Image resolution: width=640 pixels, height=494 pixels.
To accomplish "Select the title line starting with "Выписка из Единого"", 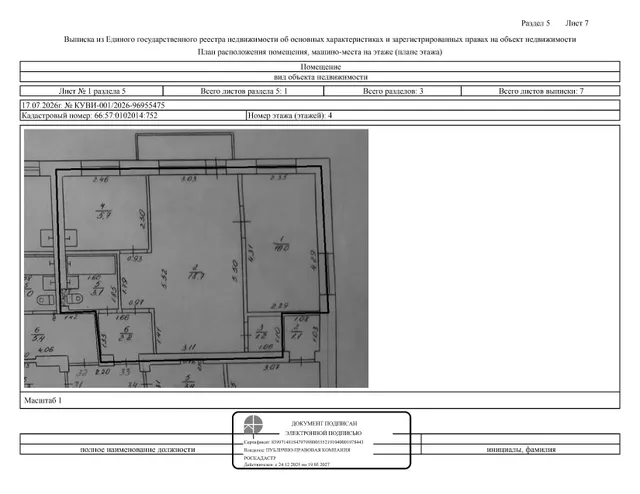I will (x=320, y=40).
